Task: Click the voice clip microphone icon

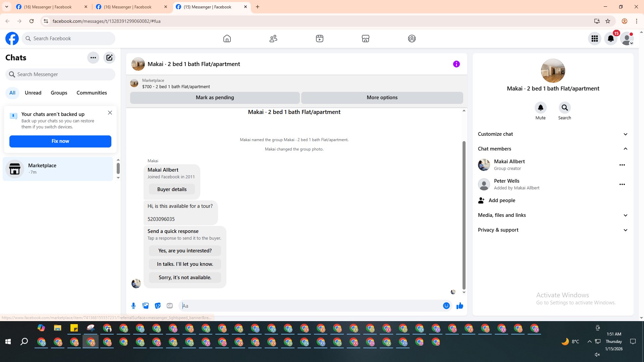Action: point(133,306)
